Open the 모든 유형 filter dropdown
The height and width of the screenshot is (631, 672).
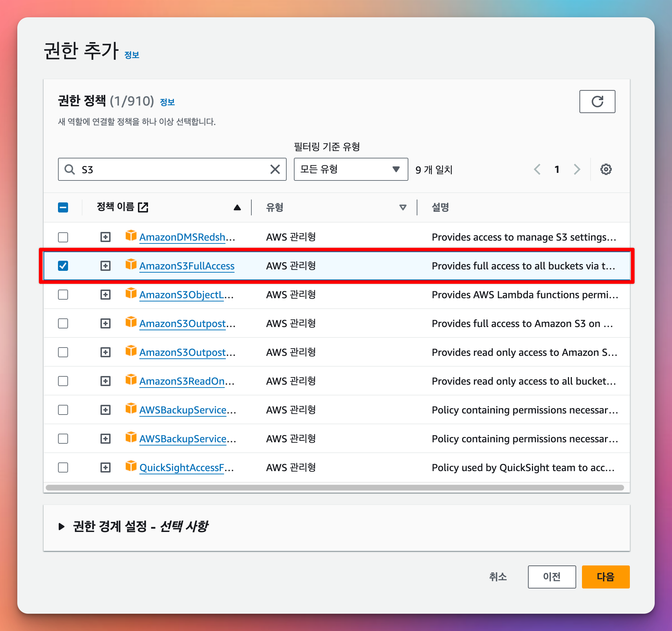click(351, 169)
